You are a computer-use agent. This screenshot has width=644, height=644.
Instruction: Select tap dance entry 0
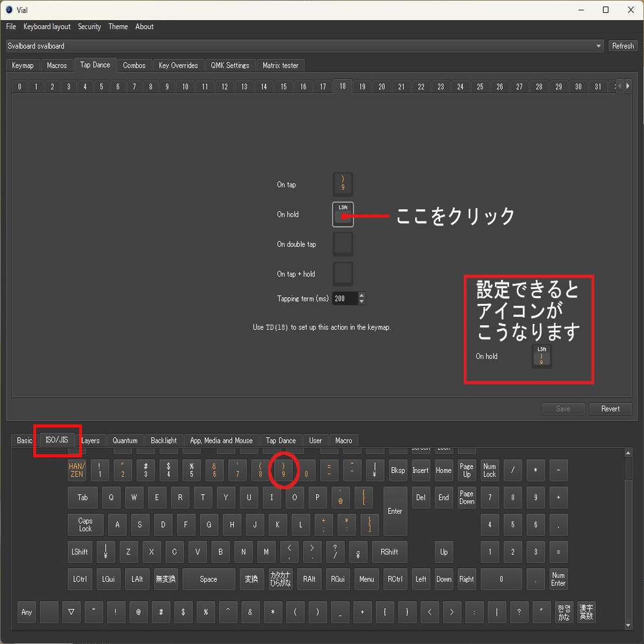(19, 87)
